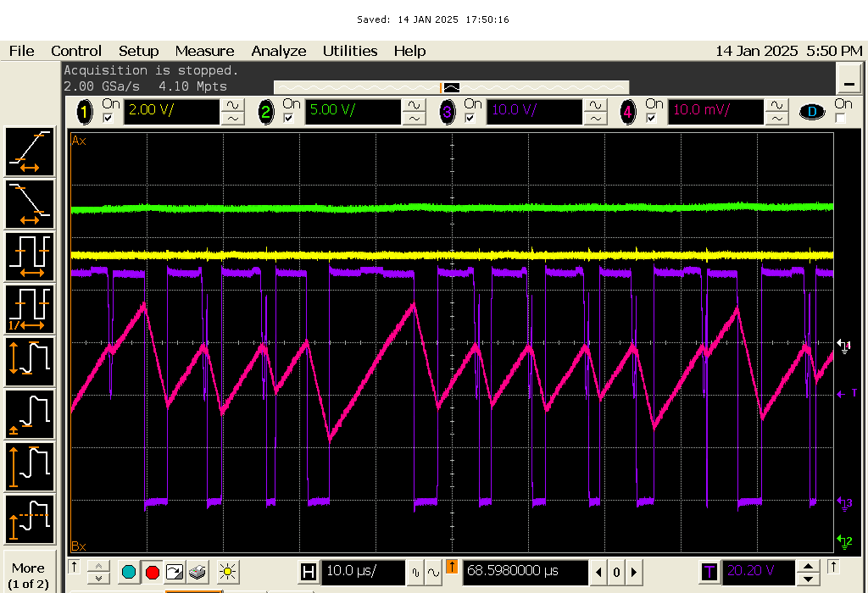This screenshot has height=593, width=868.
Task: Select the peak-to-peak voltage measurement icon
Action: (x=30, y=362)
